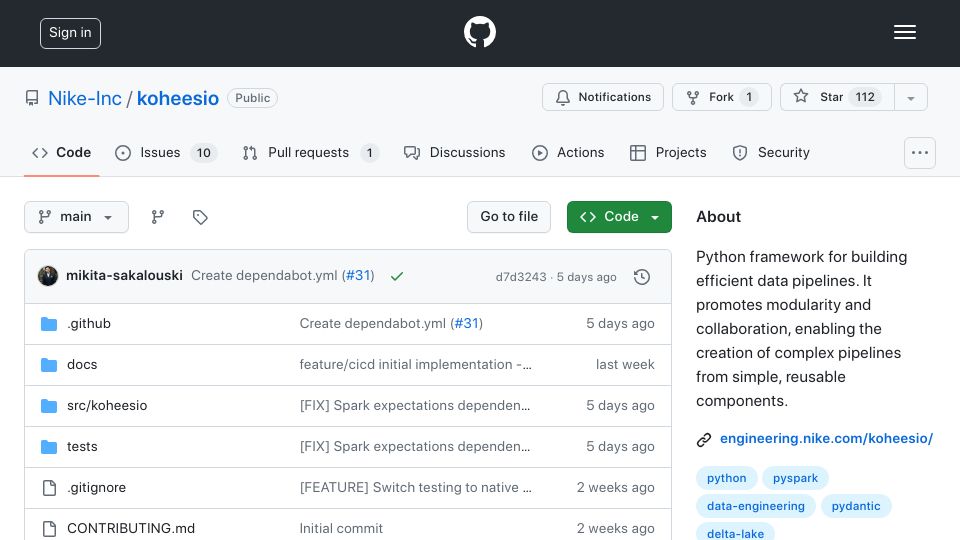
Task: Open FEATURE Switch testing to native commit
Action: coord(415,487)
